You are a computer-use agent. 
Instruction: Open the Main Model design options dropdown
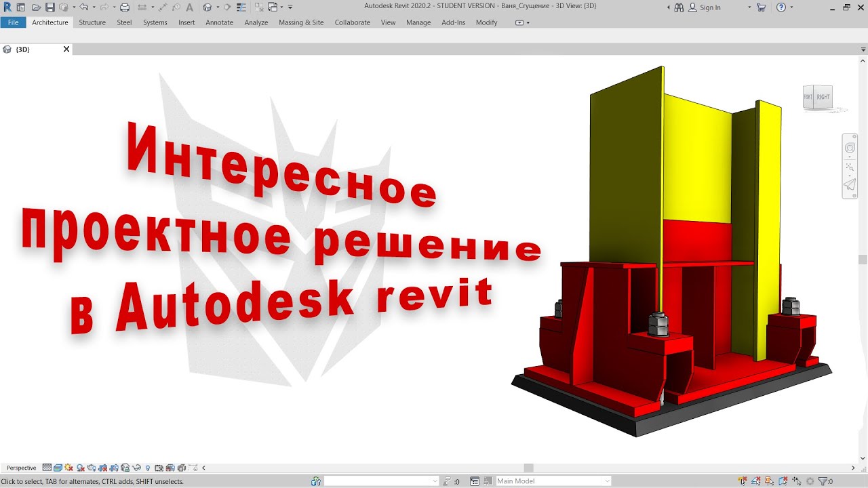[x=553, y=481]
